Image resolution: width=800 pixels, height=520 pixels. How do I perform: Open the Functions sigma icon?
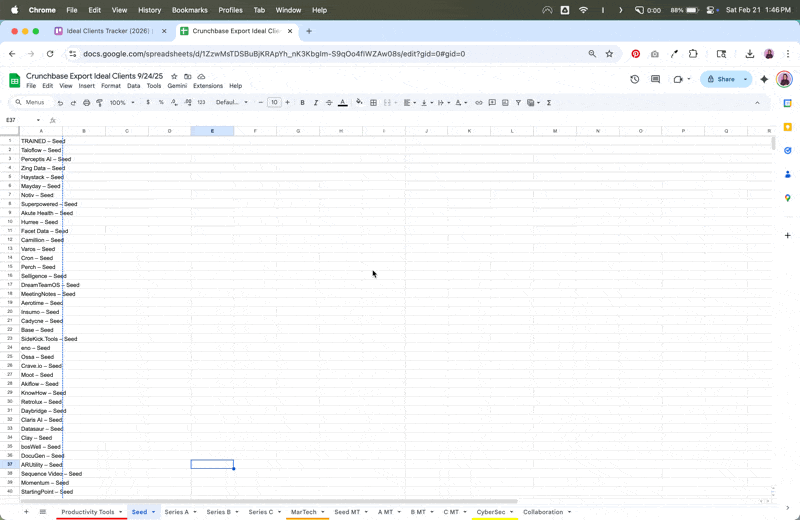[x=549, y=103]
